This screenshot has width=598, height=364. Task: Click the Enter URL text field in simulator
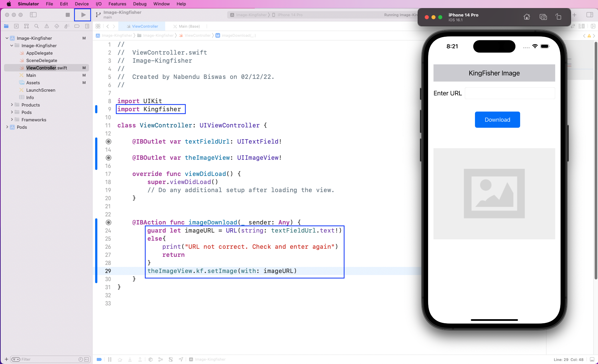pos(510,93)
